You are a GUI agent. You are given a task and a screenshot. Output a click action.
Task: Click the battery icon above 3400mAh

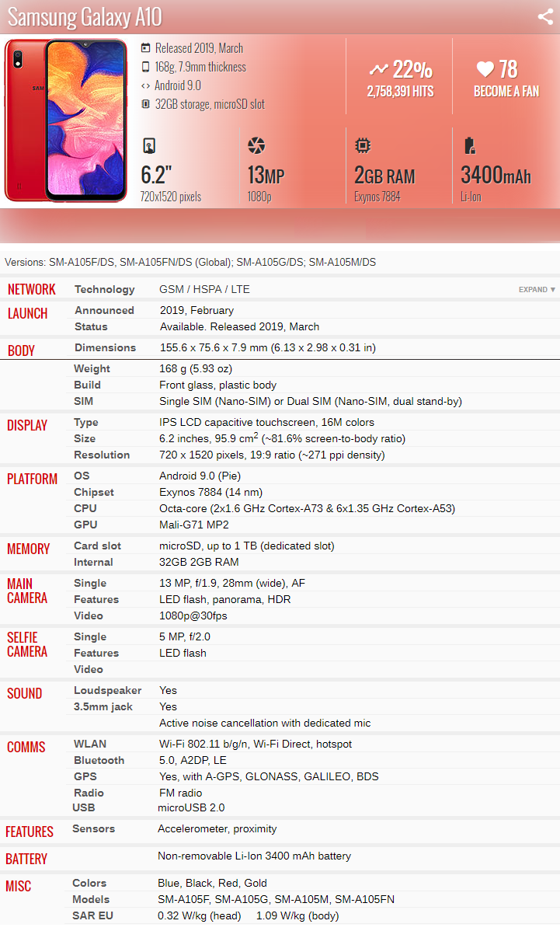pos(469,145)
